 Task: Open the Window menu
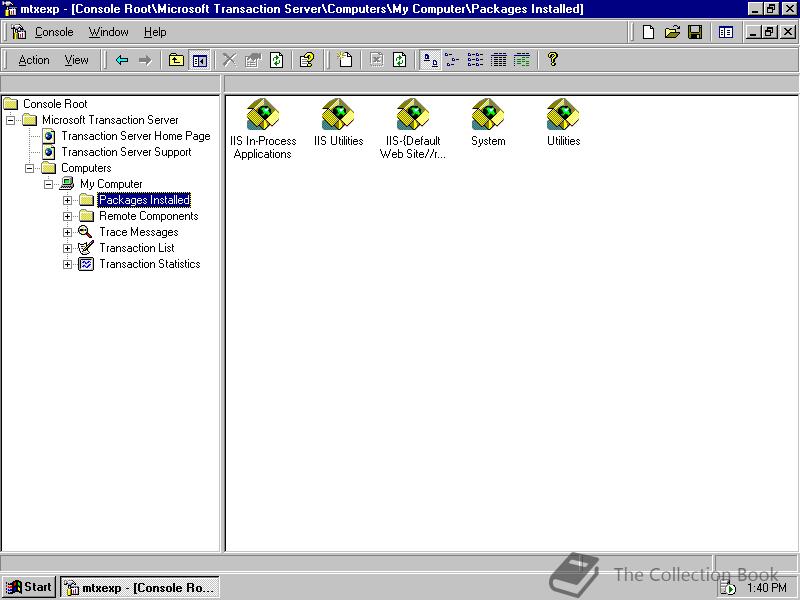(108, 32)
